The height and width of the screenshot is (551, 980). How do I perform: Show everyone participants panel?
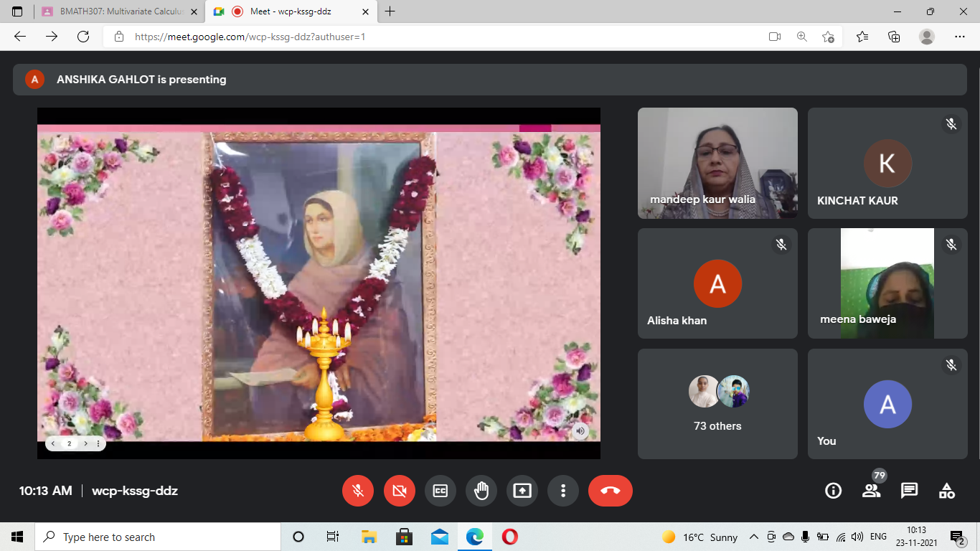[x=871, y=491]
